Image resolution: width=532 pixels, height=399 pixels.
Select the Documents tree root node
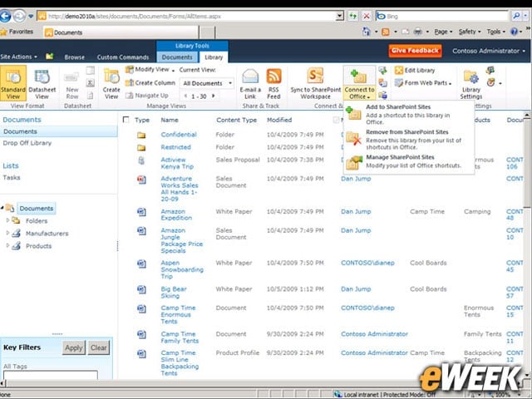pyautogui.click(x=37, y=209)
